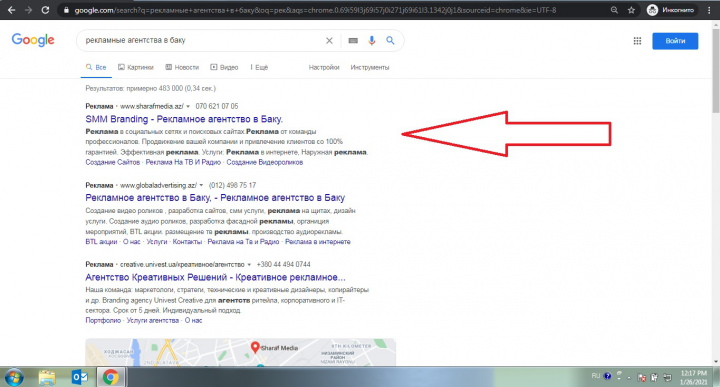Expand the Ещё more menu

point(259,67)
